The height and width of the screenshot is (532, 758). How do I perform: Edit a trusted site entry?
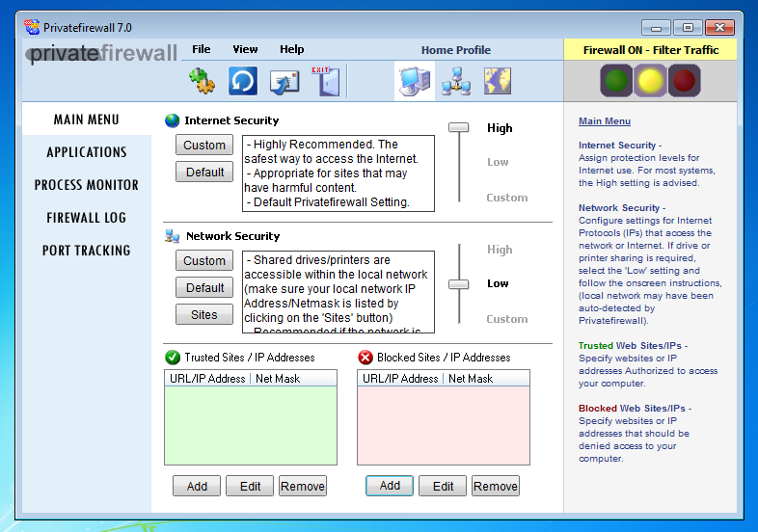[250, 486]
